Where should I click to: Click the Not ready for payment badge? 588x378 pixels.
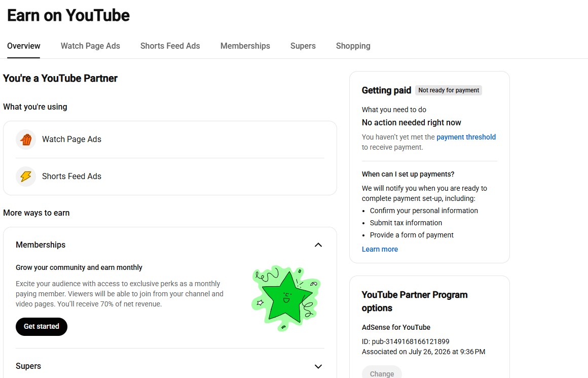tap(449, 90)
